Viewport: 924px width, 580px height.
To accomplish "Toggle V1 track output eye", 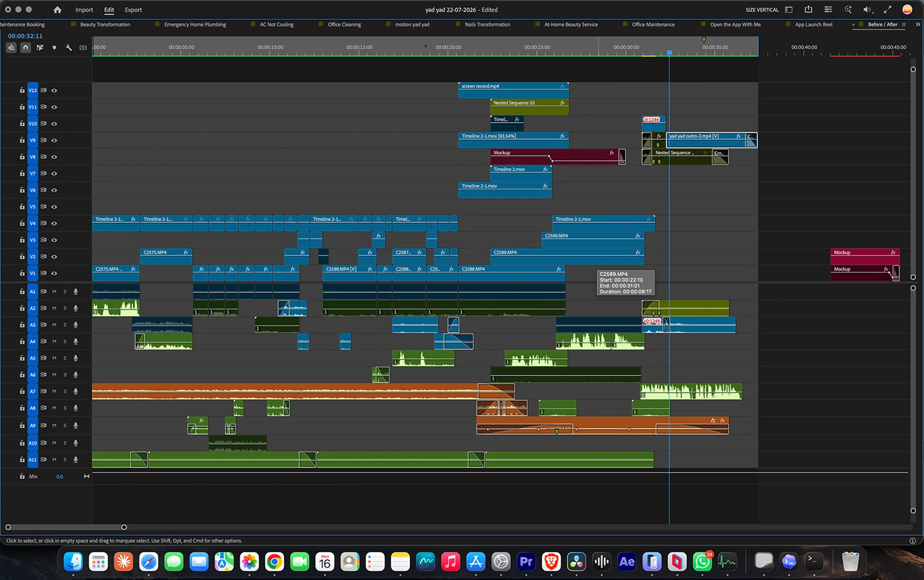I will (x=54, y=273).
